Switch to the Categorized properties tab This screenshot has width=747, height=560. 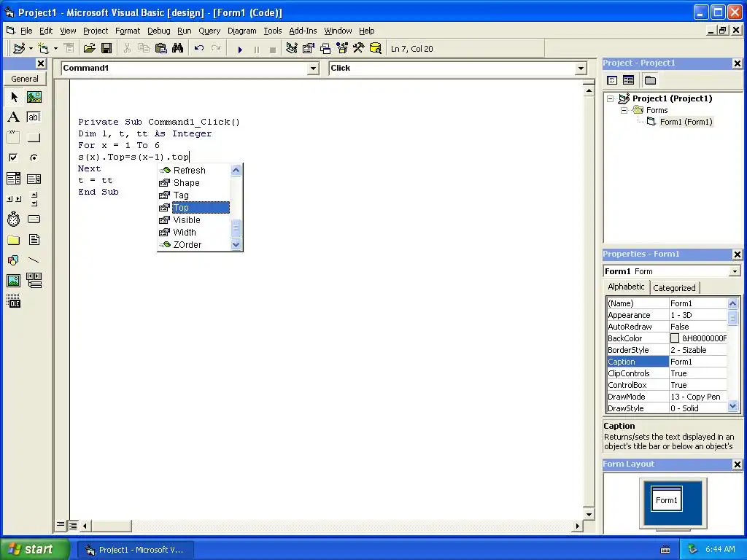tap(673, 287)
